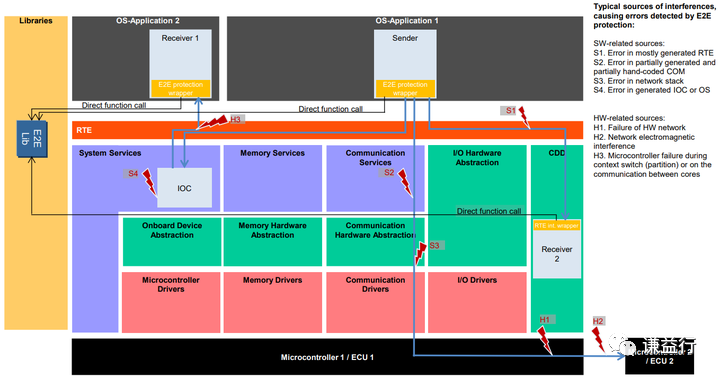Screen dimensions: 720x378
Task: Select the Receiver 2 box in CDD
Action: pos(557,254)
